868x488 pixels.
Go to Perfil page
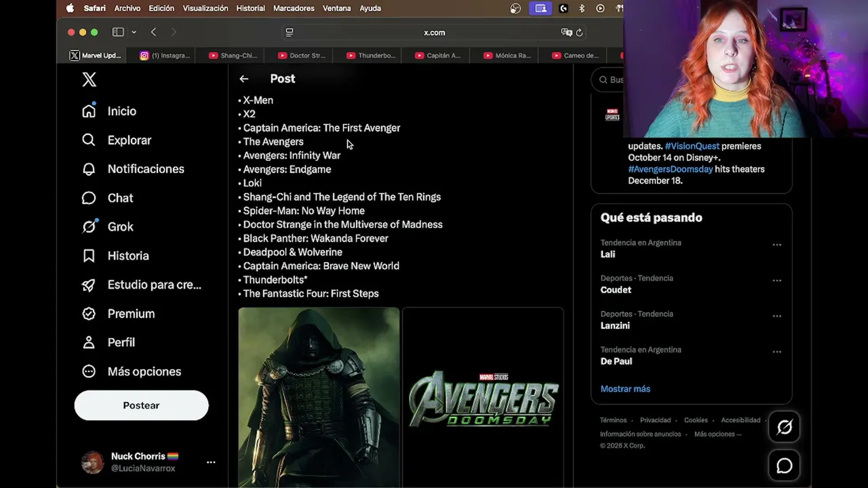click(108, 342)
